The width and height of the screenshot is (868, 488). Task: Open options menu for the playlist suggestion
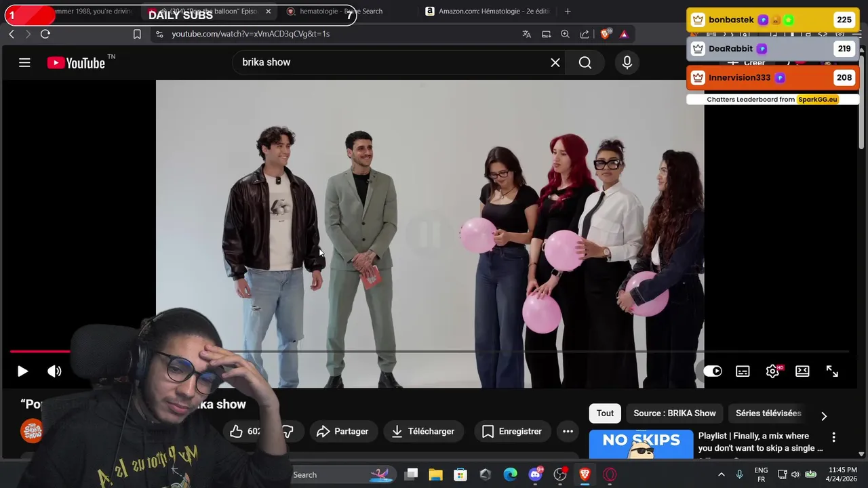[833, 438]
